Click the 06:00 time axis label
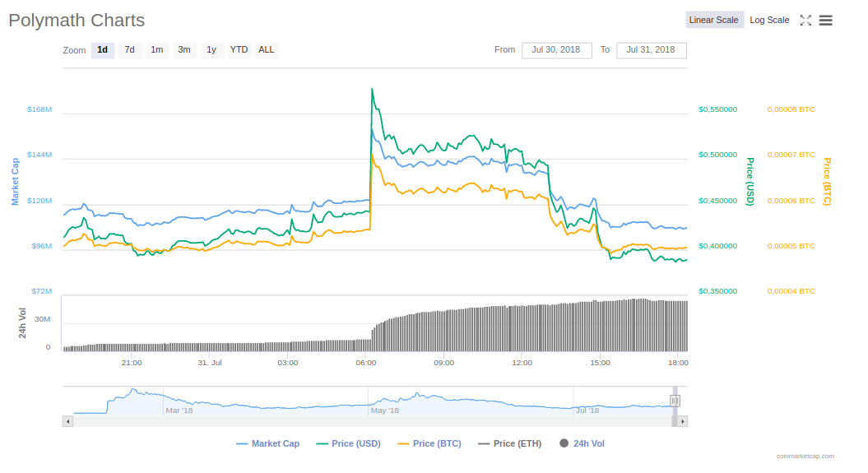868x473 pixels. coord(366,363)
